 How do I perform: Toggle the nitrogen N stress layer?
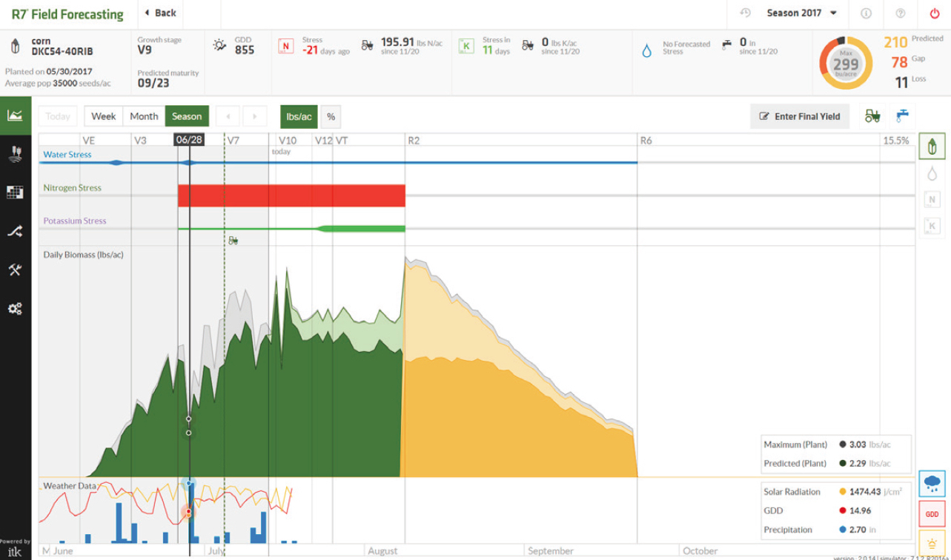coord(932,199)
